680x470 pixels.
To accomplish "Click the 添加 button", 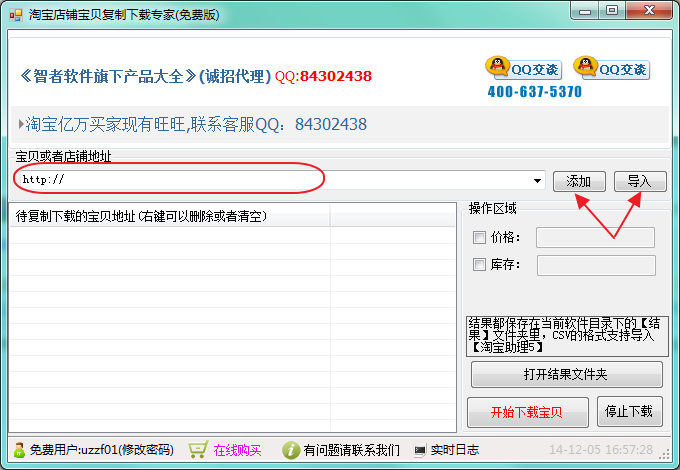I will pyautogui.click(x=579, y=181).
